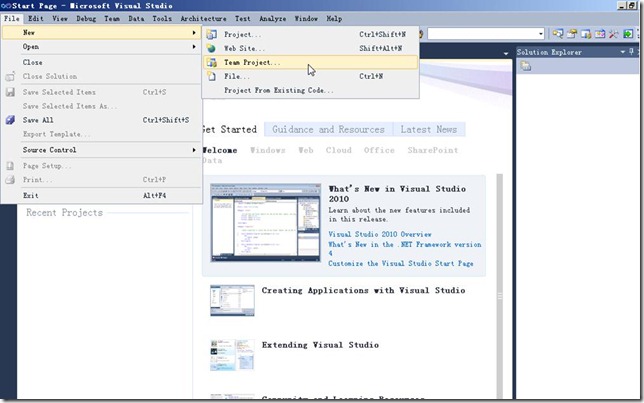This screenshot has width=644, height=403.
Task: Select the Get Started tab
Action: tap(230, 129)
